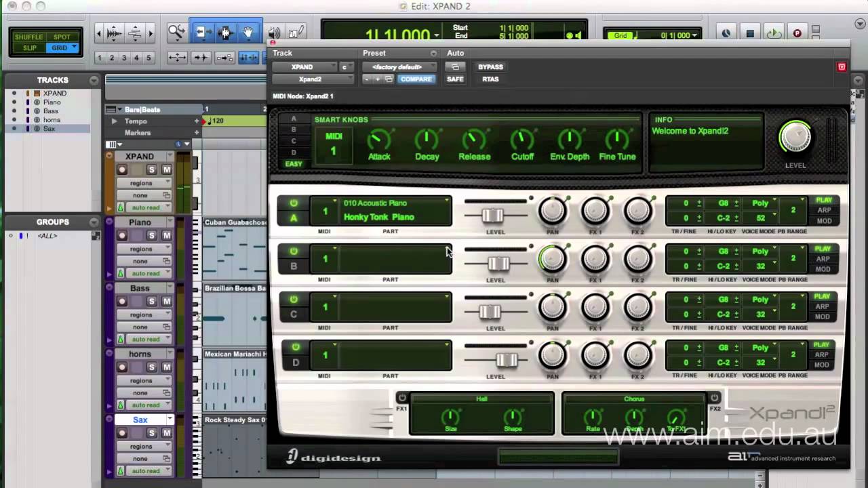The width and height of the screenshot is (868, 488).
Task: Click Zoom preset 3 button
Action: [124, 58]
